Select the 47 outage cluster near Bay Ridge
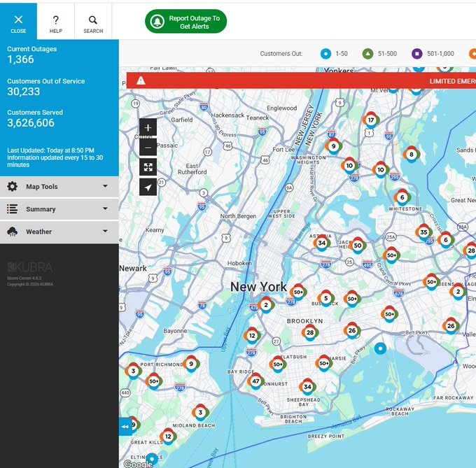Viewport: 476px width, 468px height. pyautogui.click(x=255, y=381)
